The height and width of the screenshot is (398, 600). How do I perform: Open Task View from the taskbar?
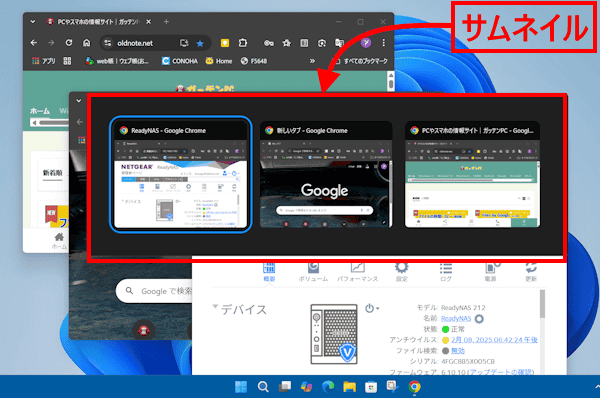click(285, 387)
